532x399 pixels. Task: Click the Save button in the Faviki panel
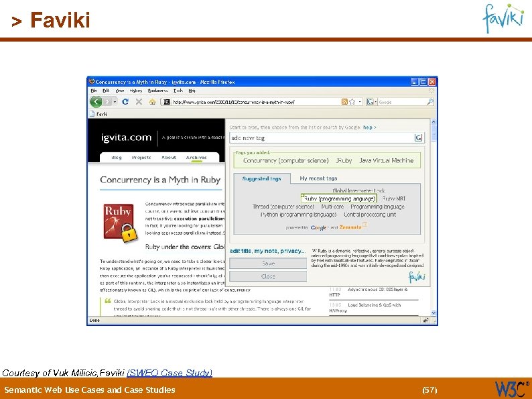(x=268, y=264)
